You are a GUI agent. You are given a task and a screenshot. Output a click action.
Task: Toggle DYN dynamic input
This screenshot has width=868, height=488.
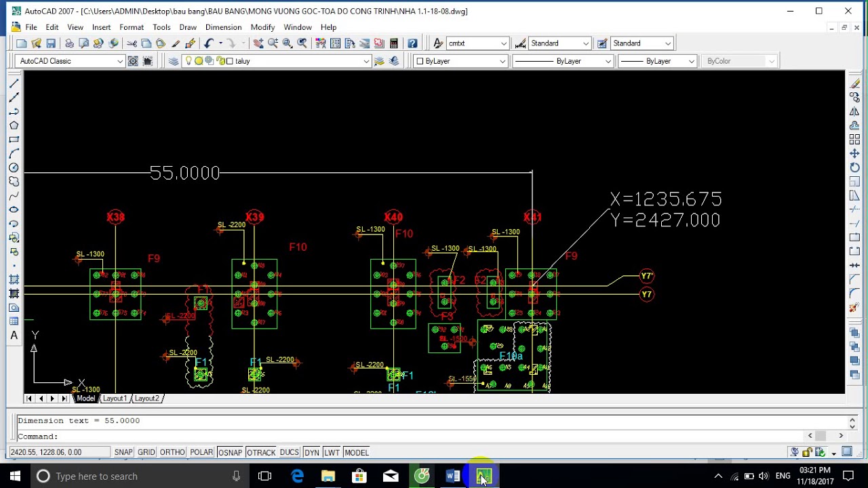[312, 453]
